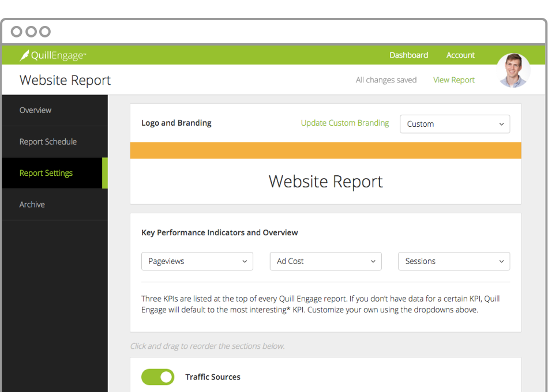Click the Logo and Branding heading

176,123
